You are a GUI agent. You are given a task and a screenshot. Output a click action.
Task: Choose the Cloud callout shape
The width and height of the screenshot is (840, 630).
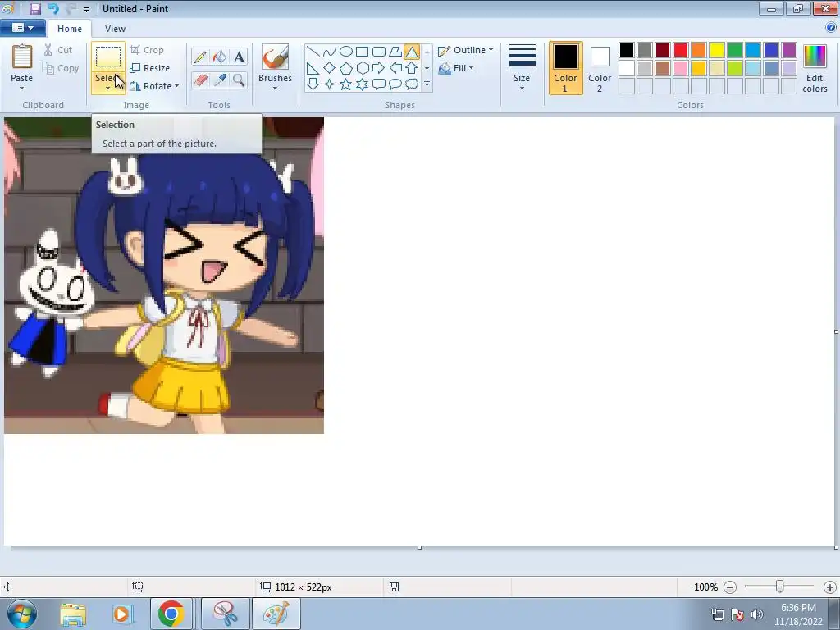tap(412, 84)
